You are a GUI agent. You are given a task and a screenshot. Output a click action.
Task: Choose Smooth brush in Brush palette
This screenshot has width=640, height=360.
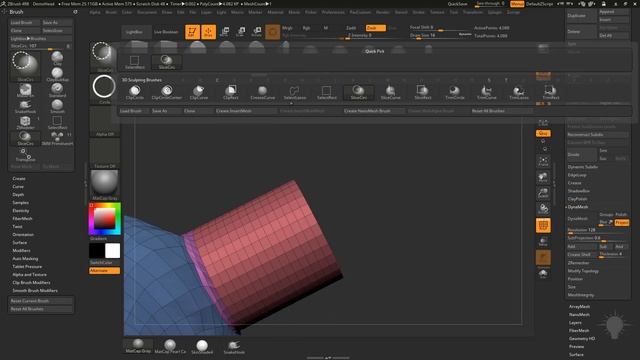(x=57, y=106)
